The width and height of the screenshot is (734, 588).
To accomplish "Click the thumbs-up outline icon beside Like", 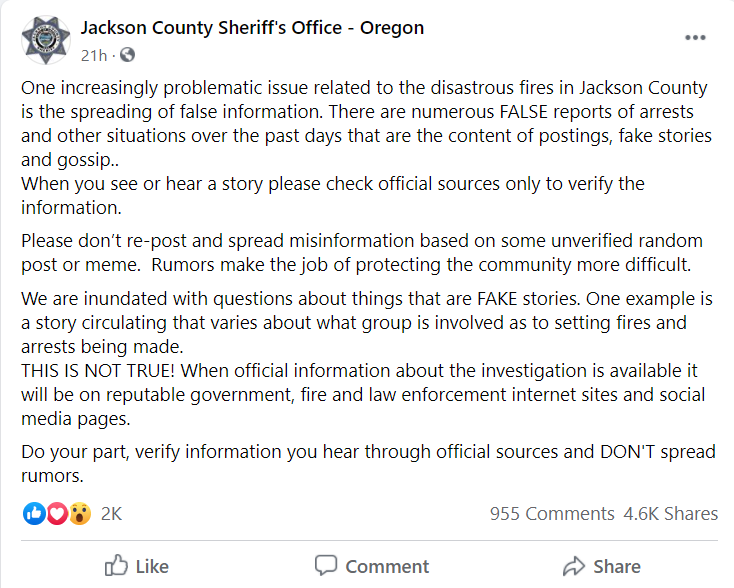I will (116, 566).
